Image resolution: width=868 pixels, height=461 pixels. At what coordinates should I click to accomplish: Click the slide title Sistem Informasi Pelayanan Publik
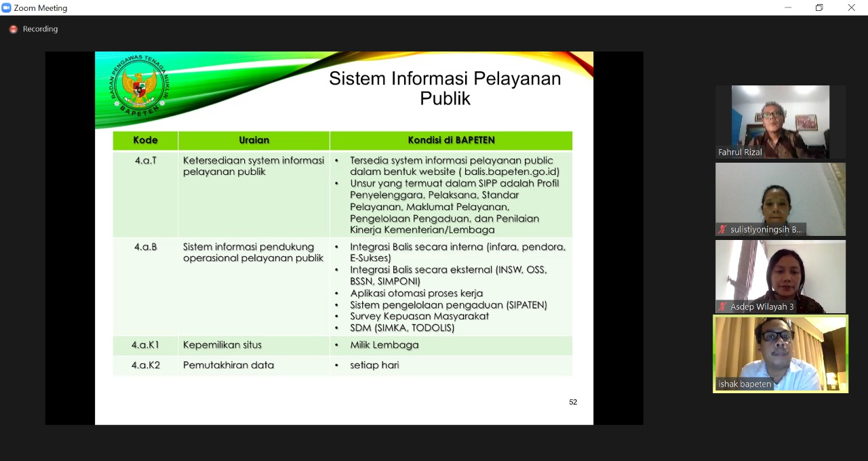coord(445,88)
